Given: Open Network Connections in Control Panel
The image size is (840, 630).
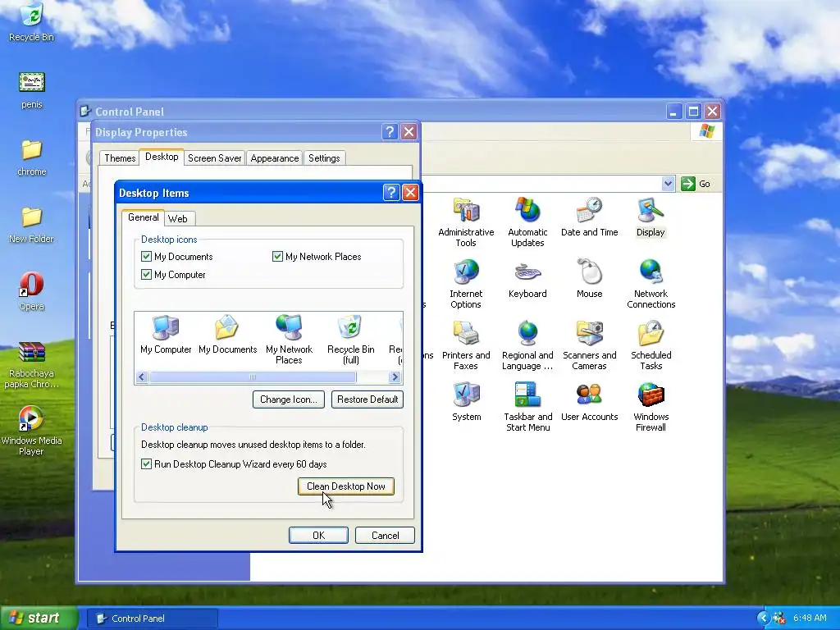Looking at the screenshot, I should (651, 284).
